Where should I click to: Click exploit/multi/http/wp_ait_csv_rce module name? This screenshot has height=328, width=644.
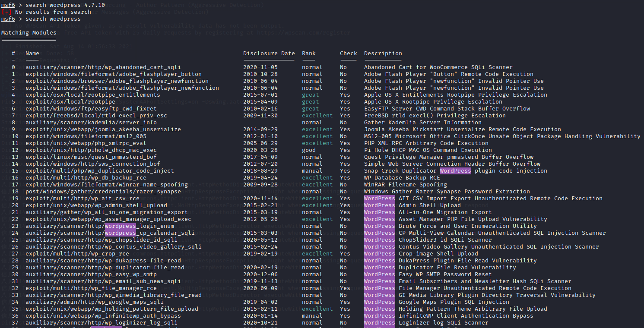click(x=82, y=199)
